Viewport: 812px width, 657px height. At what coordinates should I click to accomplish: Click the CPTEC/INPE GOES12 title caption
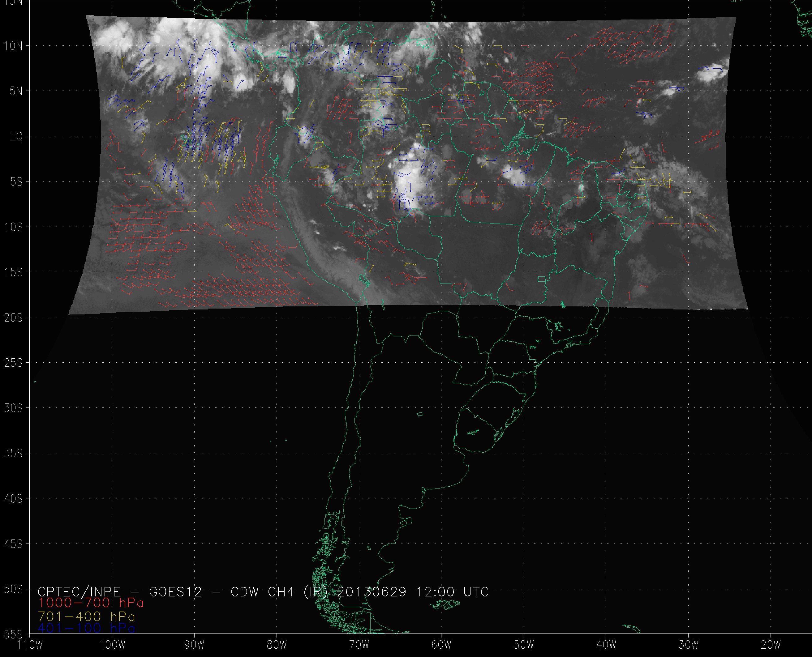coord(263,592)
